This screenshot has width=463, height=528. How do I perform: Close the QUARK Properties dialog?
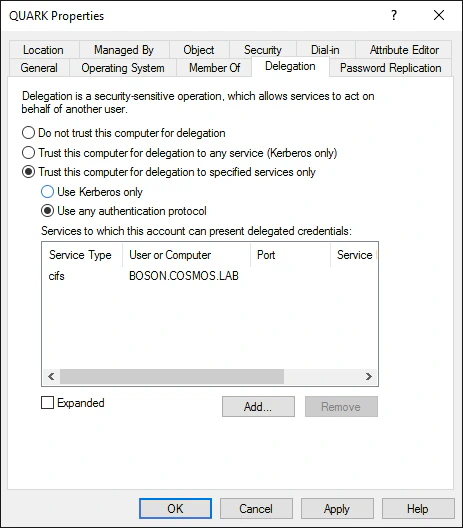[439, 15]
